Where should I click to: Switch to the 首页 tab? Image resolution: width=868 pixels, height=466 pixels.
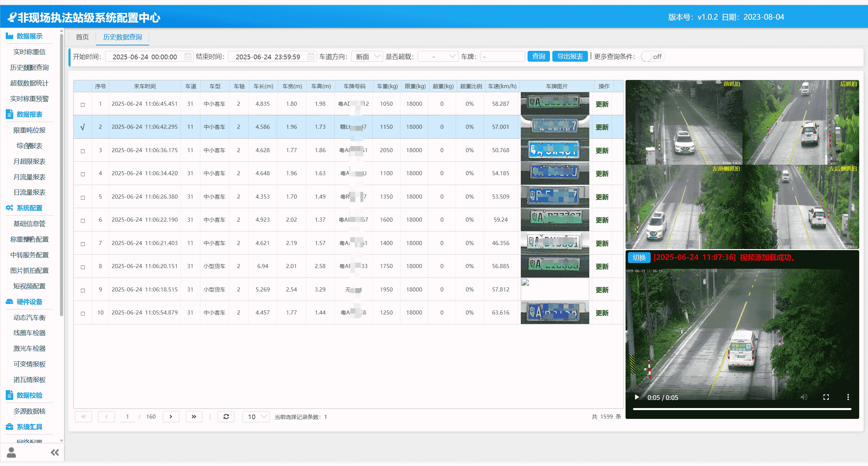82,37
